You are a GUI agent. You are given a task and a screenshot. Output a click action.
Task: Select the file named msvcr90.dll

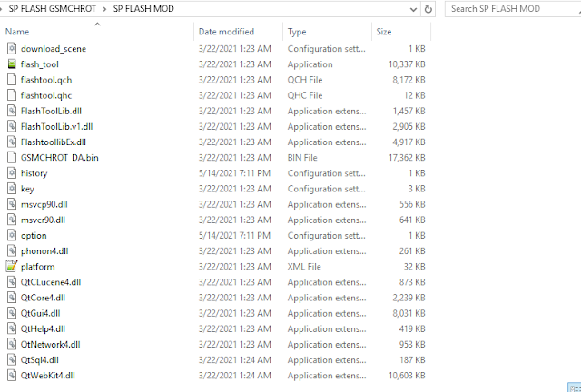(43, 220)
